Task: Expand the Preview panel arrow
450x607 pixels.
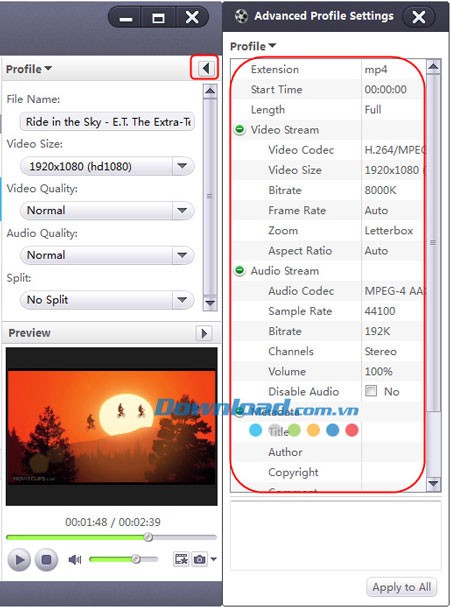Action: click(x=204, y=333)
